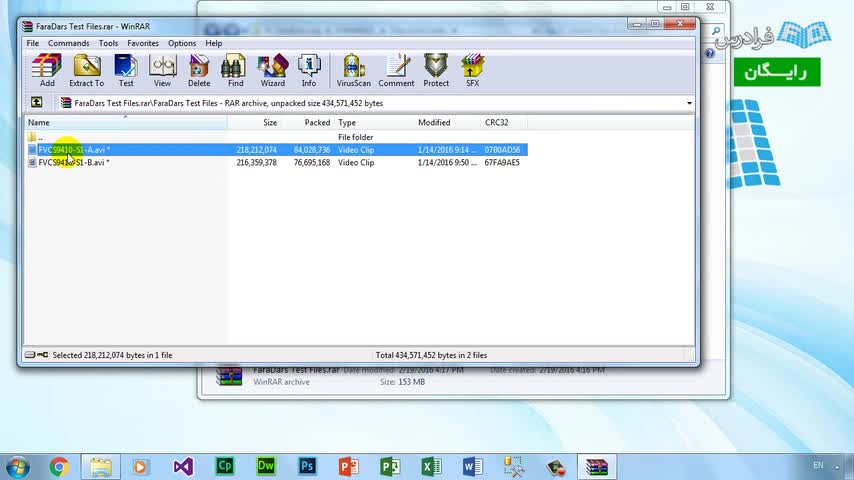Image resolution: width=854 pixels, height=480 pixels.
Task: Sort files by Modified column
Action: (x=448, y=123)
